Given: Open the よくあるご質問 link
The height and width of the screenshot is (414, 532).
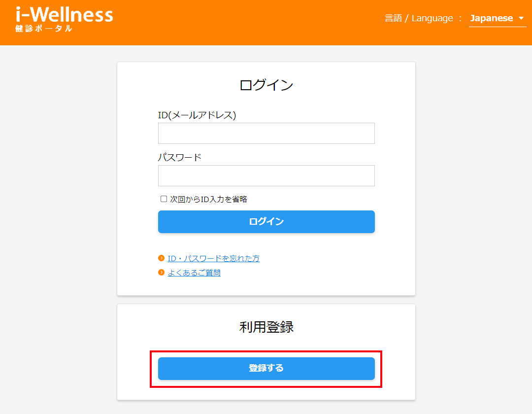Looking at the screenshot, I should click(195, 272).
